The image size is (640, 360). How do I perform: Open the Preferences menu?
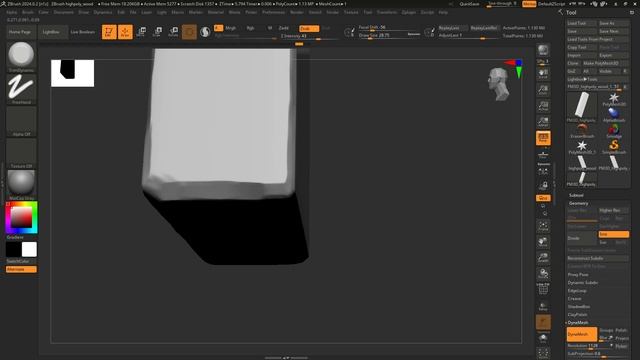pos(273,12)
